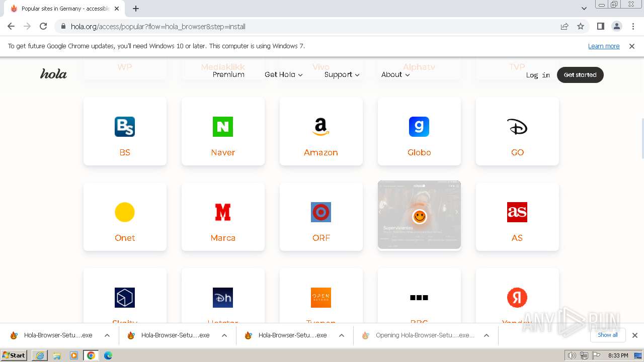Expand the About menu
Image resolution: width=644 pixels, height=362 pixels.
(x=395, y=74)
